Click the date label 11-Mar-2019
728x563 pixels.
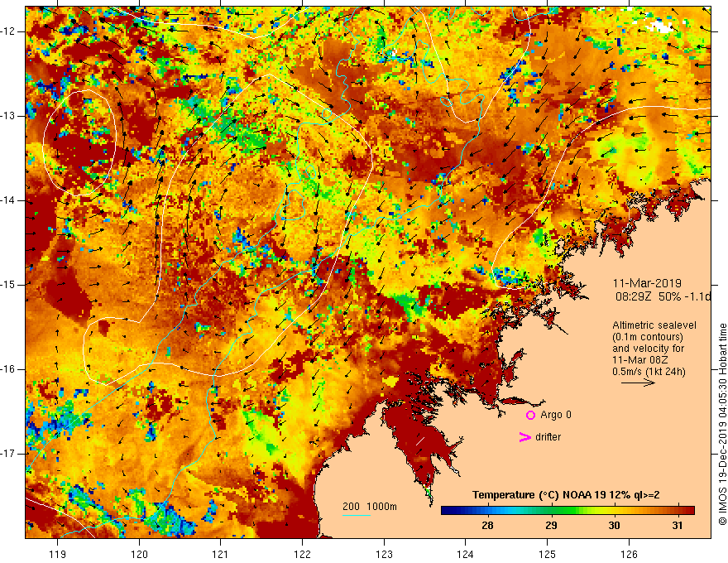click(x=647, y=283)
